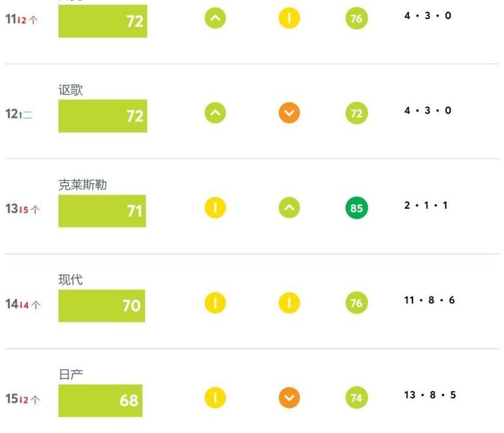Click the green up-chevron icon in rank 11 row
Image resolution: width=504 pixels, height=433 pixels.
point(215,18)
